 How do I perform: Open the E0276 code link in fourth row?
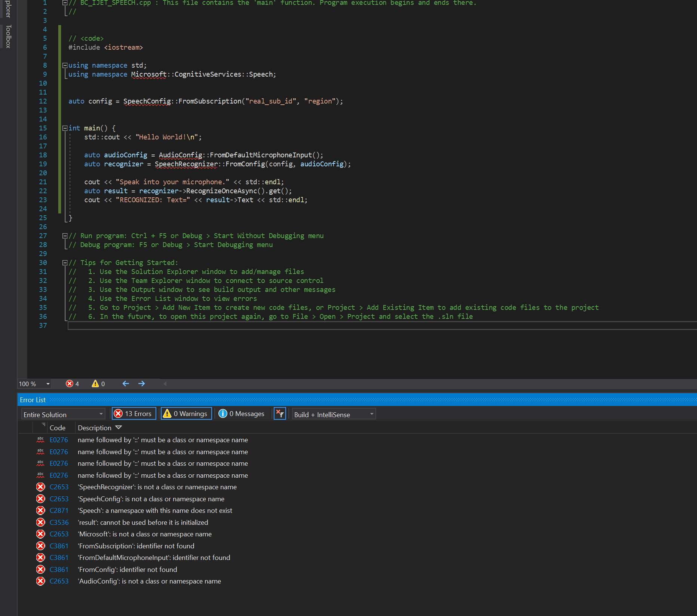[x=59, y=475]
